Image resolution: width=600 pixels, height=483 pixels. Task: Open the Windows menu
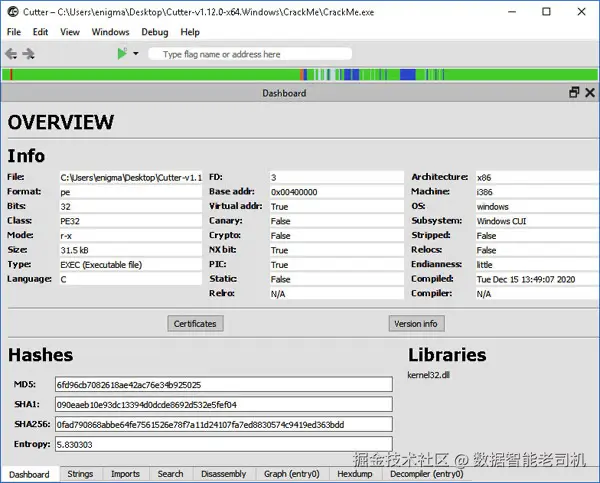(110, 32)
